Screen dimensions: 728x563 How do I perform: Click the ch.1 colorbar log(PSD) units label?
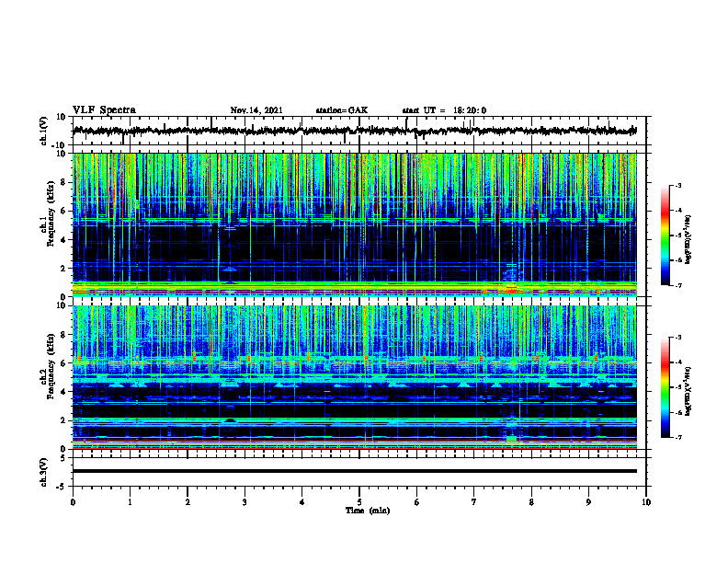[x=688, y=240]
